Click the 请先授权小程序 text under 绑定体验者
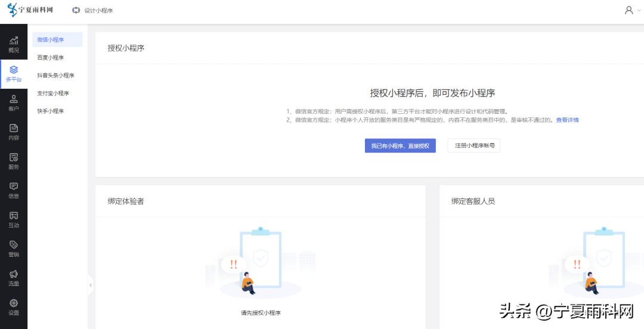The height and width of the screenshot is (329, 644). 261,313
